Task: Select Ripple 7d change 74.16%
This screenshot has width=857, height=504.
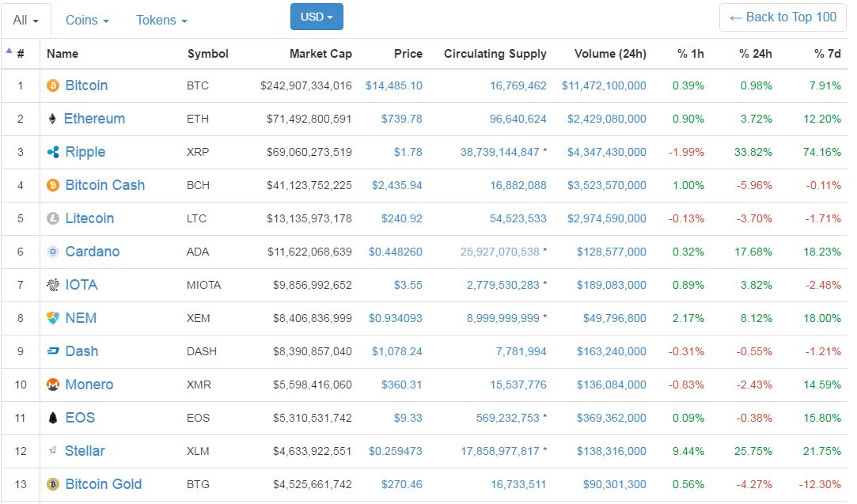Action: point(822,153)
